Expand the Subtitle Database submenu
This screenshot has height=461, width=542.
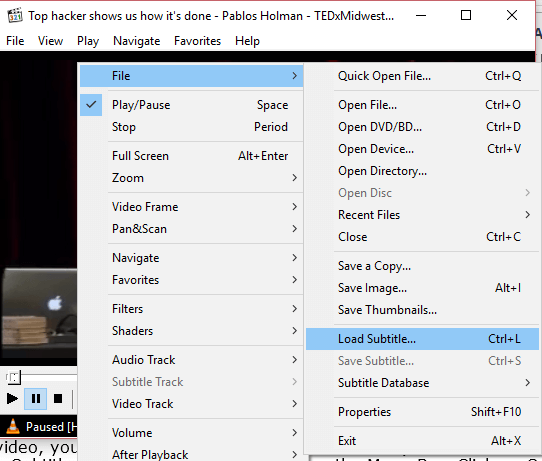coord(422,383)
